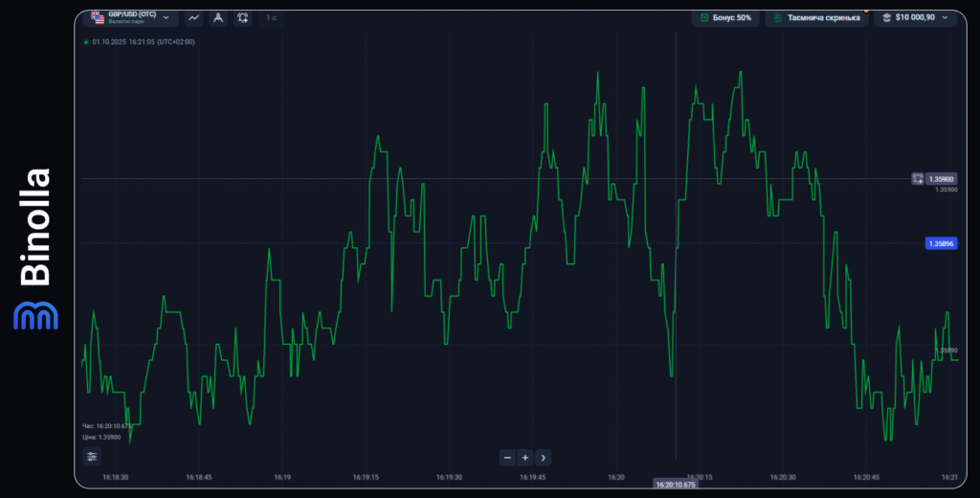Screen dimensions: 980x498
Task: Click the GBP/USD flag icon
Action: (98, 17)
